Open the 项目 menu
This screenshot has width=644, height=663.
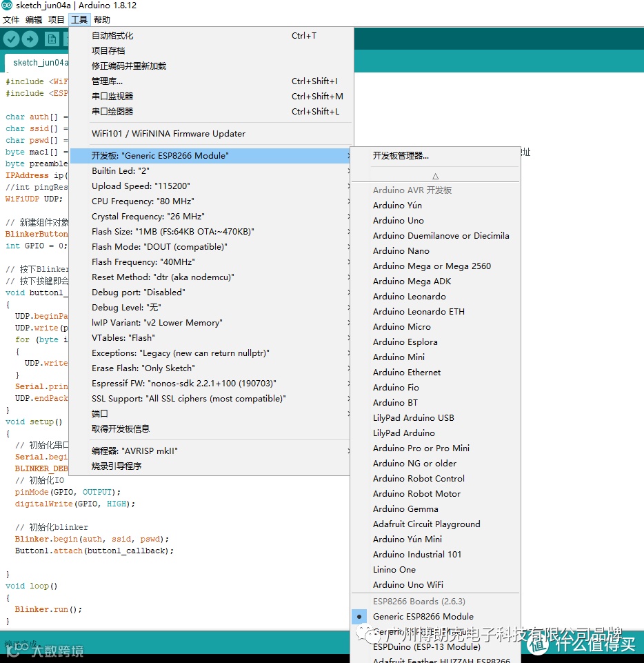point(57,19)
